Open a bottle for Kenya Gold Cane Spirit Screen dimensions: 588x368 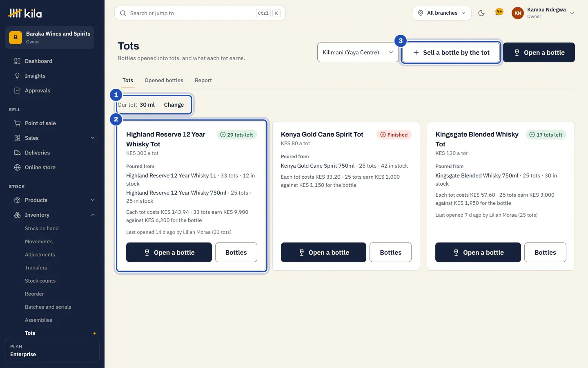coord(323,252)
